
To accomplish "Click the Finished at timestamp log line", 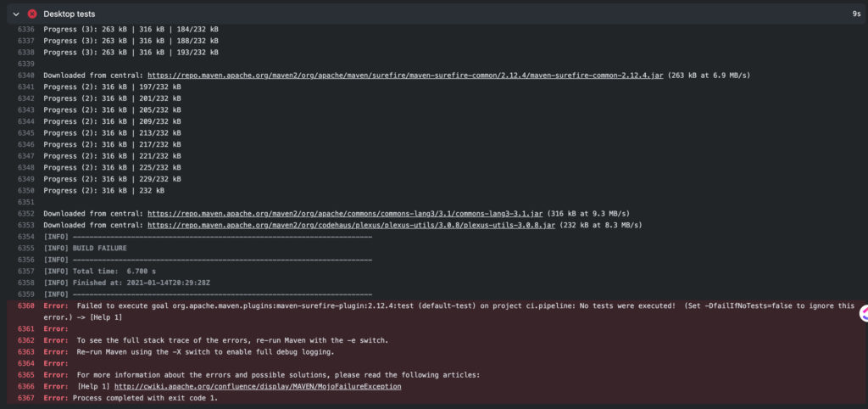I will point(127,283).
